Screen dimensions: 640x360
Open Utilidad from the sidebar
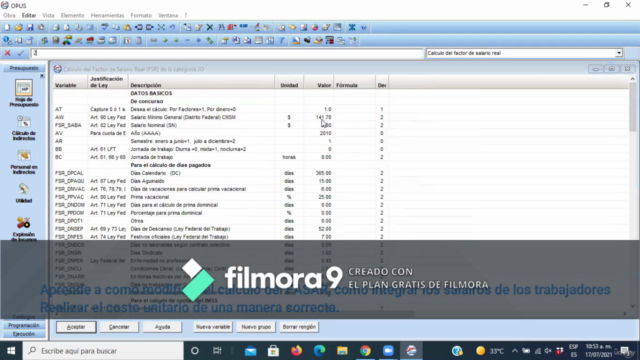24,193
